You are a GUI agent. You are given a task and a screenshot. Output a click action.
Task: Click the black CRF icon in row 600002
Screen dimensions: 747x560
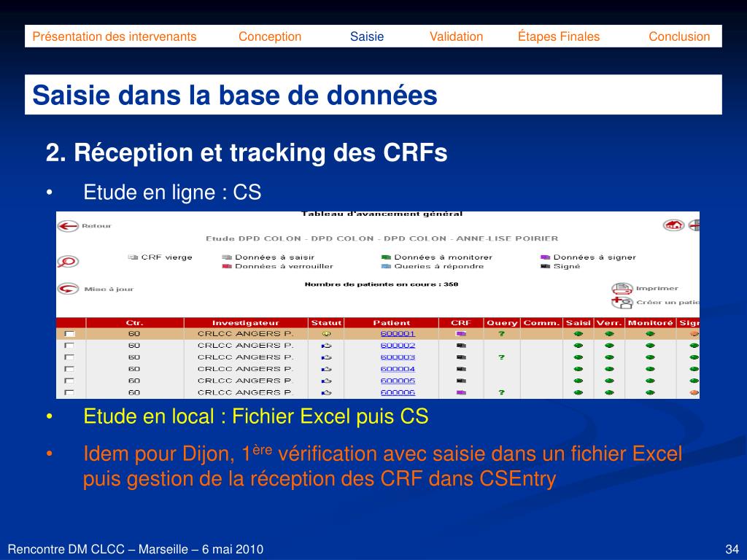tap(461, 346)
